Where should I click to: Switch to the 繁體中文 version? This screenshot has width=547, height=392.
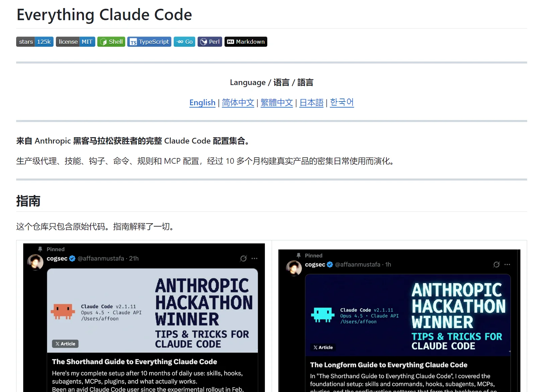(x=276, y=103)
